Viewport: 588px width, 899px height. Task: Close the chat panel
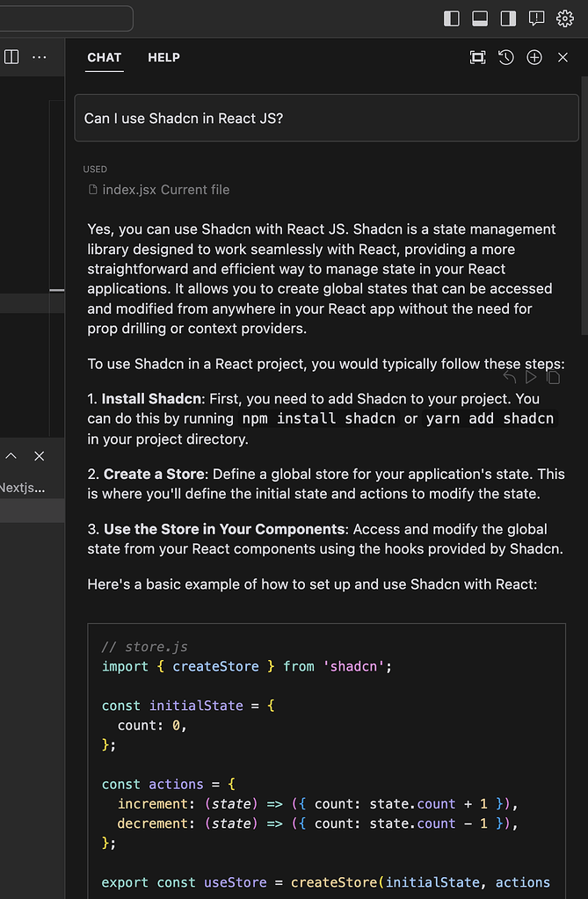point(563,57)
